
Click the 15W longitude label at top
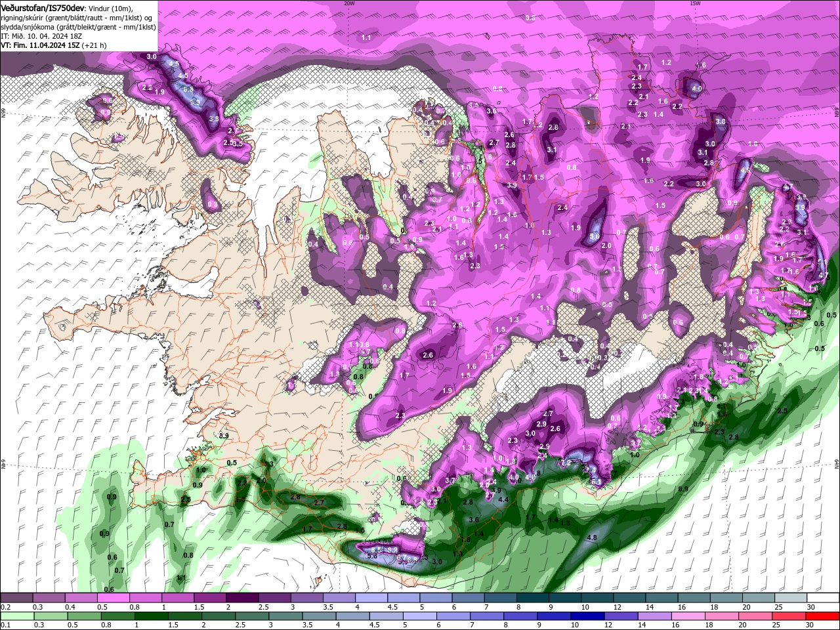click(695, 3)
